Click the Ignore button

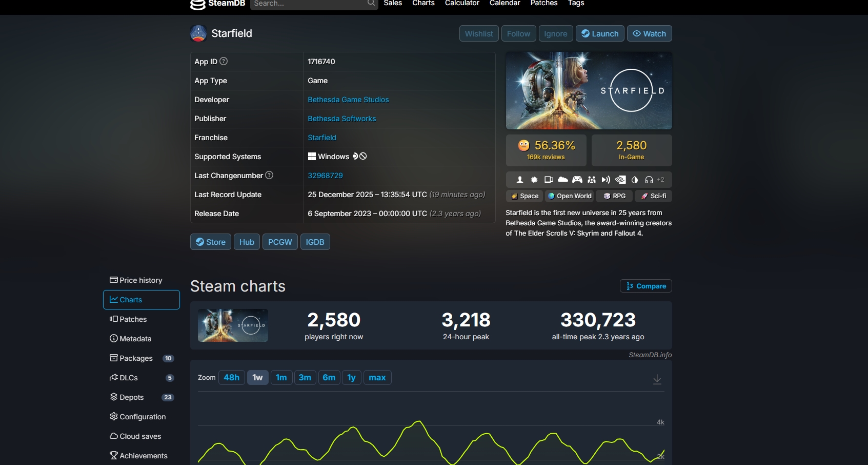[556, 33]
